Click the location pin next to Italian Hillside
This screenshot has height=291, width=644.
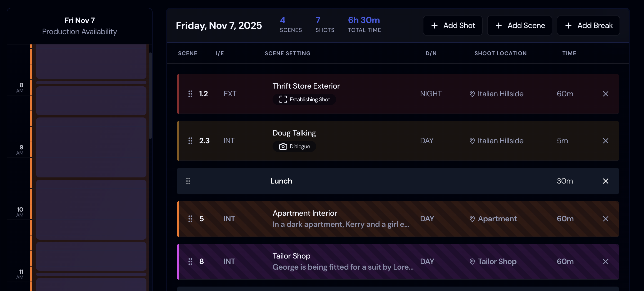click(x=472, y=94)
